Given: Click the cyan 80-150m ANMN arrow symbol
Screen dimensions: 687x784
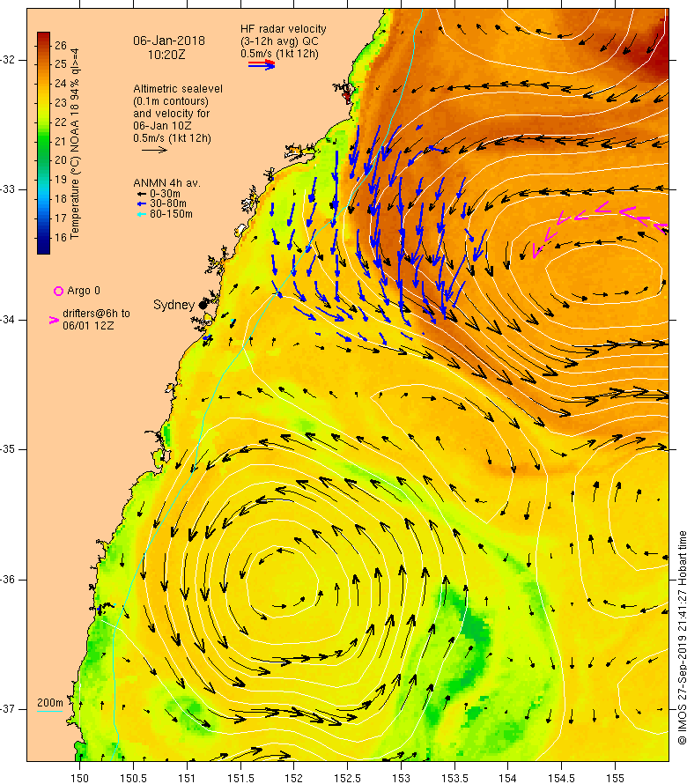Looking at the screenshot, I should [141, 215].
